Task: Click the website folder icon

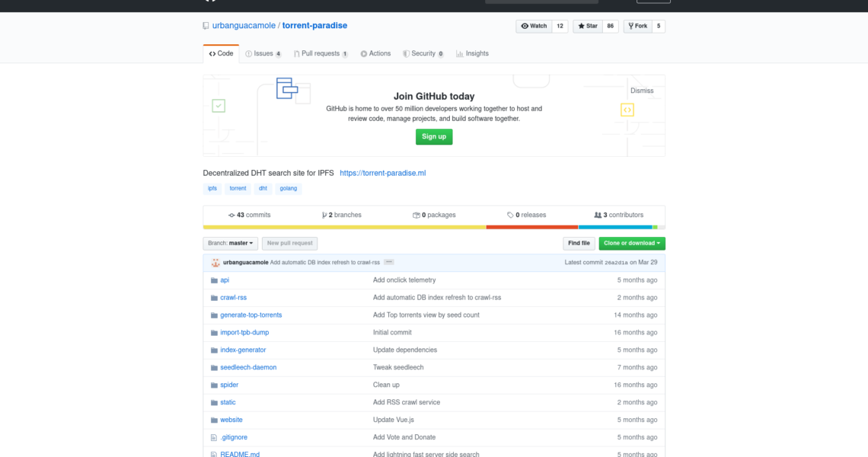Action: coord(214,420)
